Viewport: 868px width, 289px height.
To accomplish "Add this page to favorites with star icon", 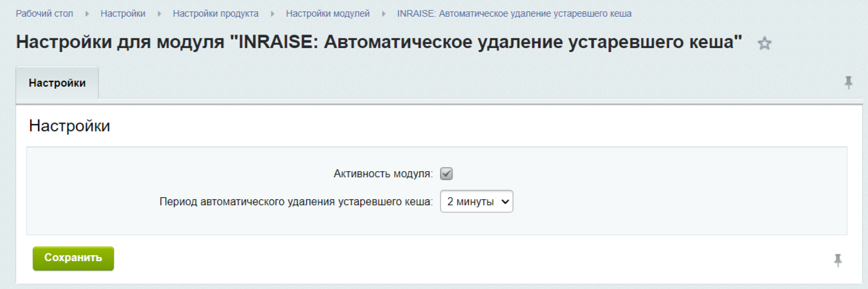I will 765,44.
